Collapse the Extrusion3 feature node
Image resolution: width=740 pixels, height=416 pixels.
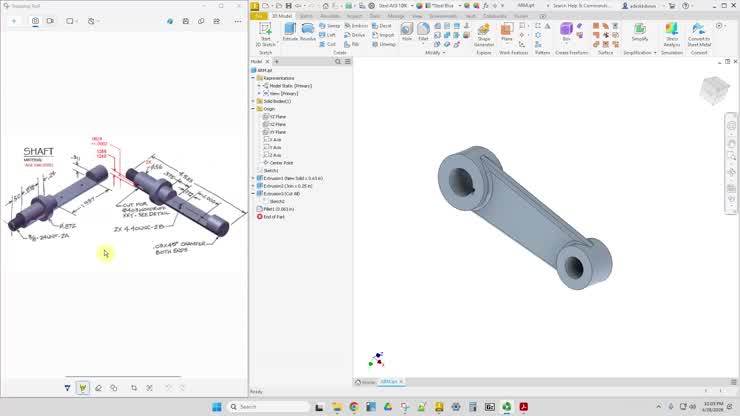click(x=253, y=194)
